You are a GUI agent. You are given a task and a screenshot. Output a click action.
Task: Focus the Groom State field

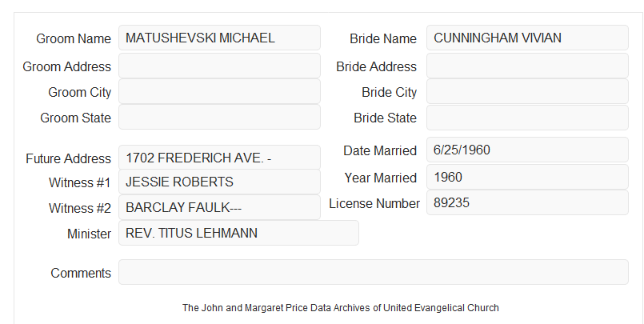219,117
